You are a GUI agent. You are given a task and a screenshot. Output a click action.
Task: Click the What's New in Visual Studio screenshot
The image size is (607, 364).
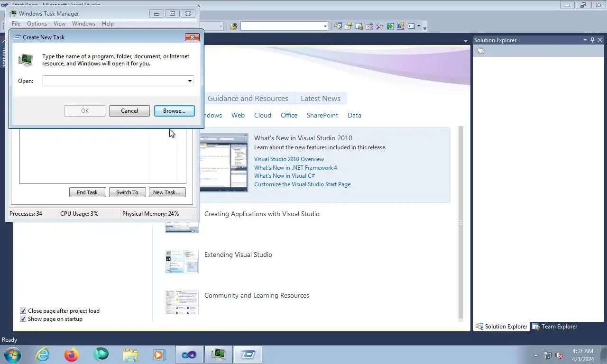(224, 163)
